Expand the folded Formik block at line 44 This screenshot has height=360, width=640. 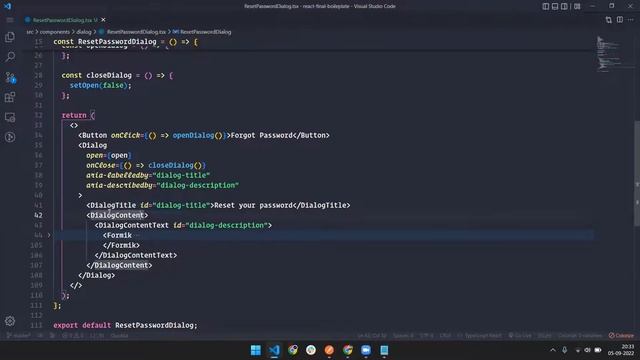[x=49, y=235]
